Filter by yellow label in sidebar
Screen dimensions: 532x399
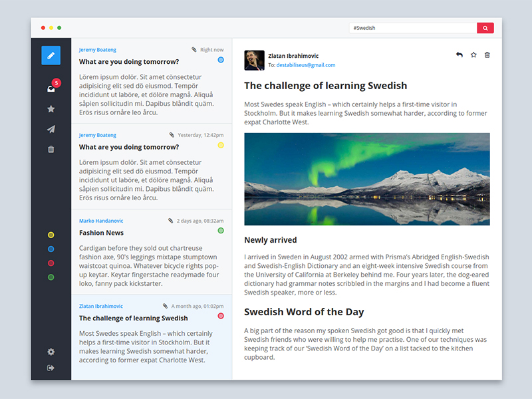(x=51, y=235)
